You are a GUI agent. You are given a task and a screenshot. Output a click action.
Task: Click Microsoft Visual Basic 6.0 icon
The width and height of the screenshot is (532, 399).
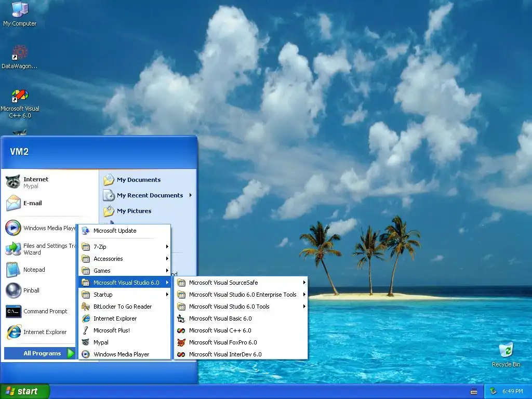click(x=181, y=318)
